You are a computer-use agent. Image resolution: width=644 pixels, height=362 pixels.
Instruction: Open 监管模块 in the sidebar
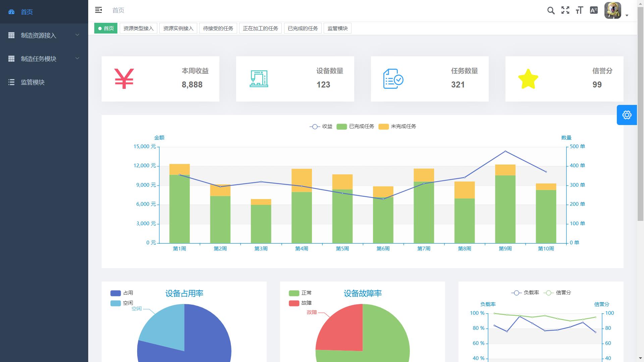point(33,82)
